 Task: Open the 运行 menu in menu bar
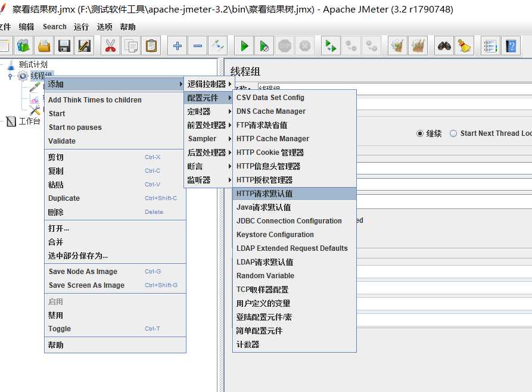coord(81,27)
